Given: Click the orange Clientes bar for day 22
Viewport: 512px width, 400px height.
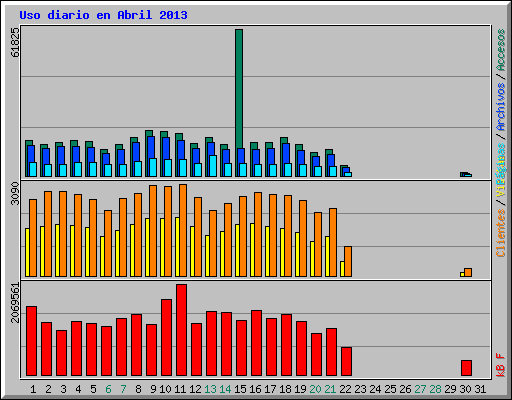Looking at the screenshot, I should point(348,261).
